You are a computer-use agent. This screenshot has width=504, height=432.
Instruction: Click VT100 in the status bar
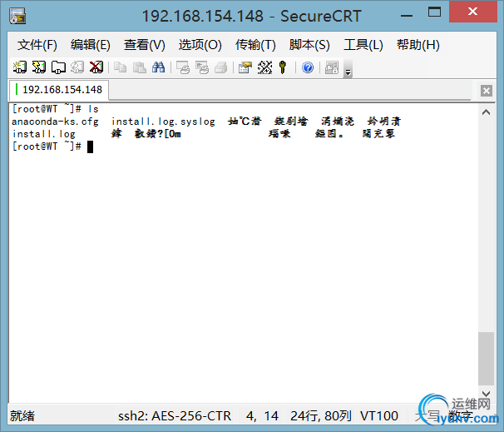pos(379,416)
